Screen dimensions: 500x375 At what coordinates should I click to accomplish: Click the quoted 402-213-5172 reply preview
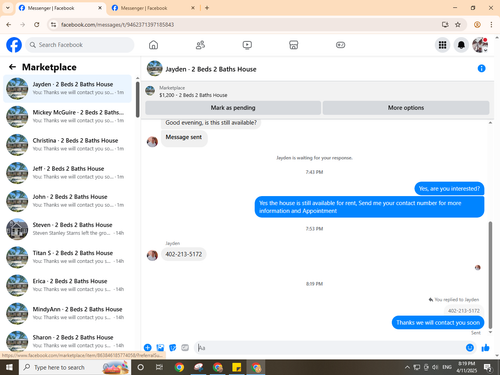click(464, 311)
